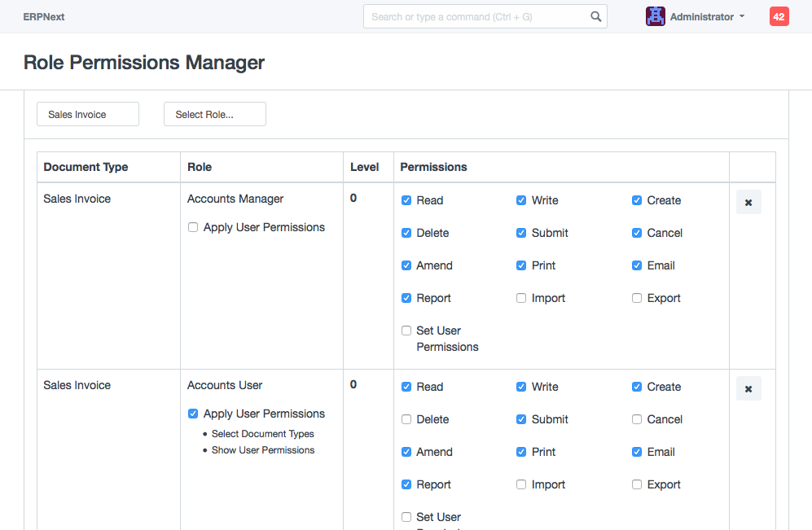Screen dimensions: 812x530
Task: Toggle Set User Permissions for Accounts Manager
Action: (x=406, y=331)
